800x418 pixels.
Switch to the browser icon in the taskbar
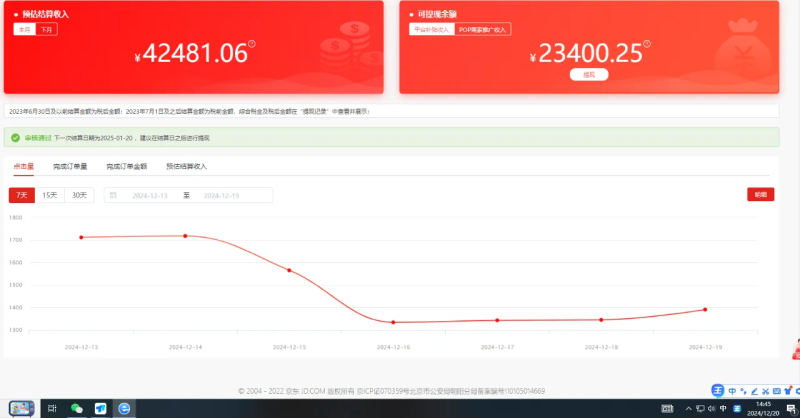pos(124,408)
